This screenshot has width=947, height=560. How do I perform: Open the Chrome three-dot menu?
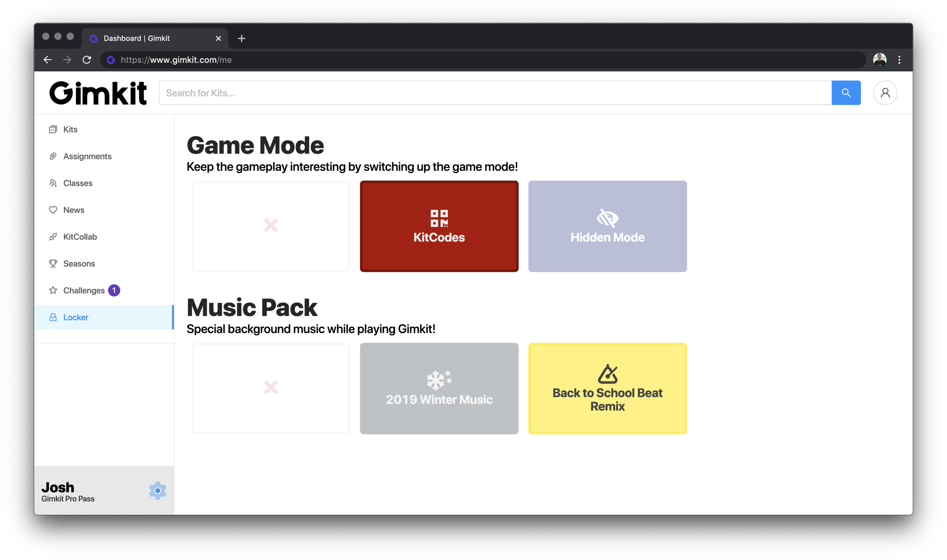pyautogui.click(x=900, y=59)
